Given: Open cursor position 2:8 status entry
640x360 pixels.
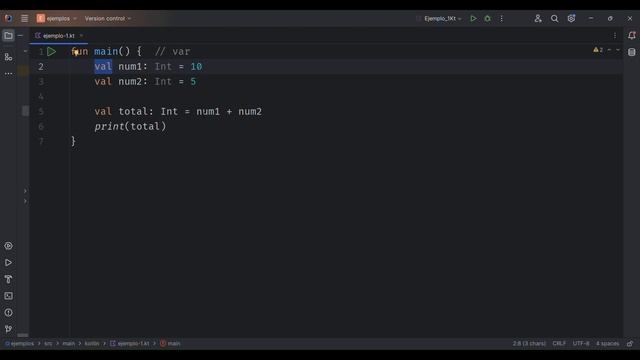Looking at the screenshot, I should point(529,344).
